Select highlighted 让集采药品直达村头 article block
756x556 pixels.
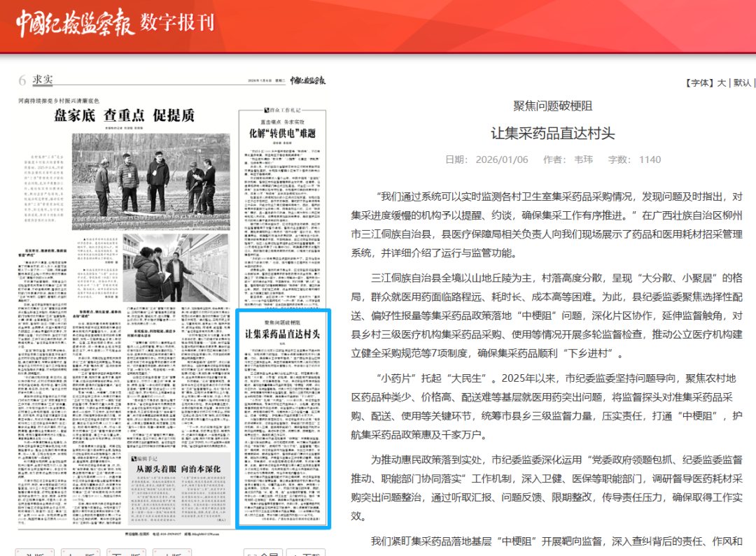[283, 419]
